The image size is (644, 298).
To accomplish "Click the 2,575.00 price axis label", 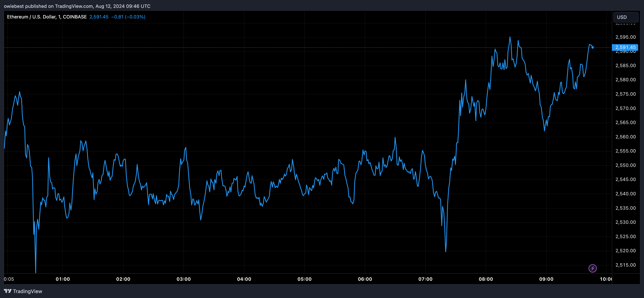I will (x=626, y=94).
